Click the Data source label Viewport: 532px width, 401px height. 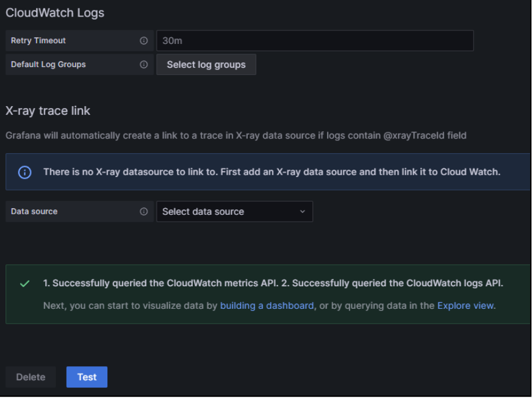click(34, 212)
